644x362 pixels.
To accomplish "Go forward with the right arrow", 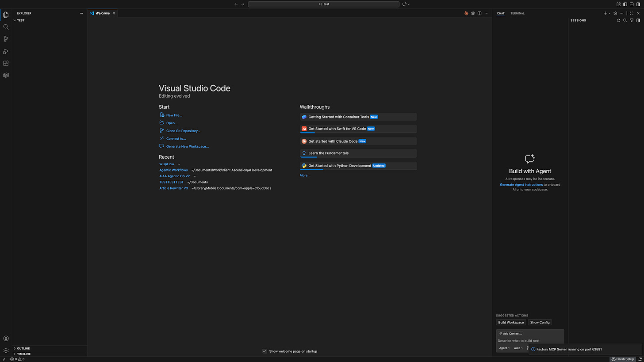I will point(242,4).
